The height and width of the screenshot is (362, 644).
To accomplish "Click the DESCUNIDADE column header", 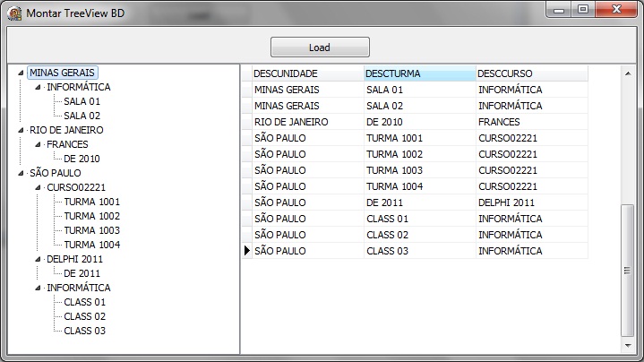I will (x=306, y=73).
